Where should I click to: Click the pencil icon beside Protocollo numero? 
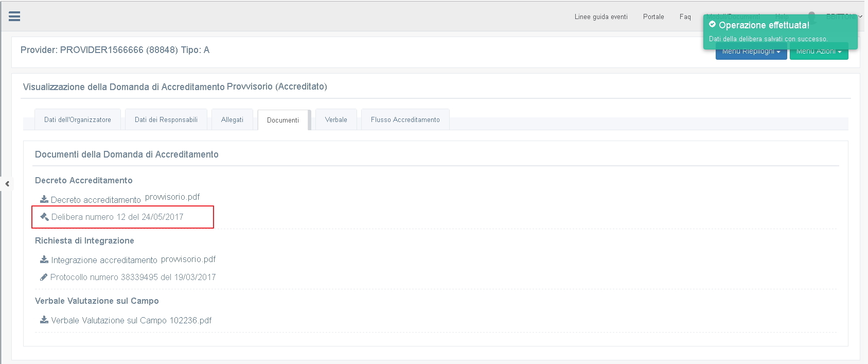pyautogui.click(x=44, y=277)
